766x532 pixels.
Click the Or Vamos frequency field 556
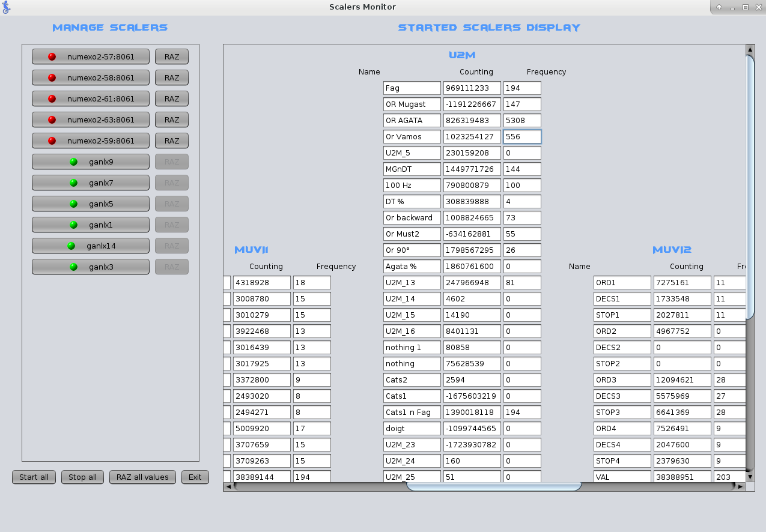(522, 137)
